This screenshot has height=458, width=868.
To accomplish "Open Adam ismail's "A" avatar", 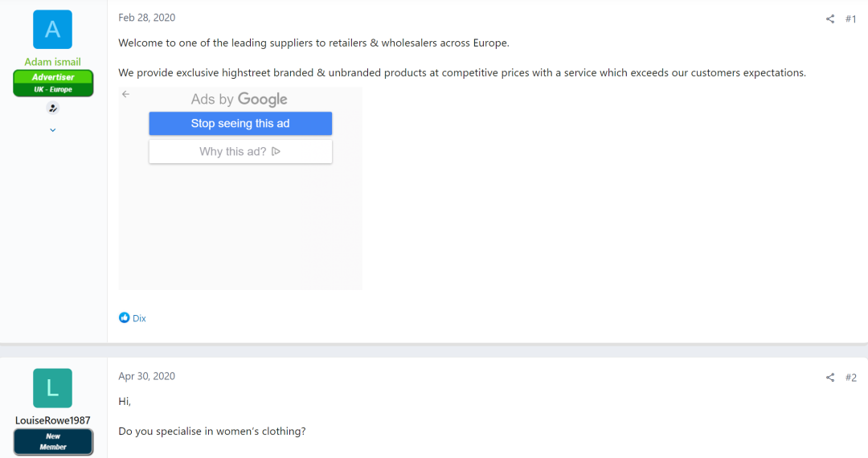I will click(53, 30).
